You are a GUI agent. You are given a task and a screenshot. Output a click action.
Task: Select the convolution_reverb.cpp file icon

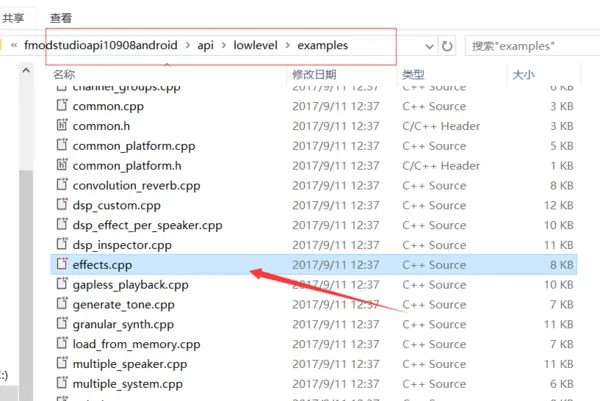[x=62, y=184]
